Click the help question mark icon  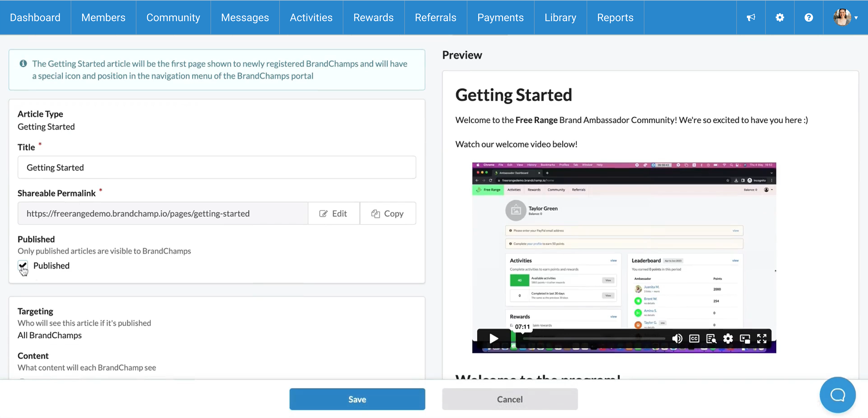(x=809, y=18)
